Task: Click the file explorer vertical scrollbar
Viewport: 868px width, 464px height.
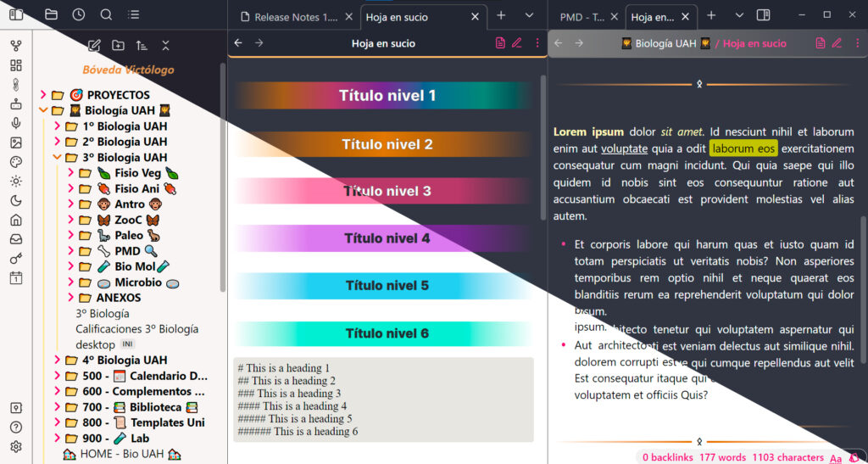Action: point(223,177)
